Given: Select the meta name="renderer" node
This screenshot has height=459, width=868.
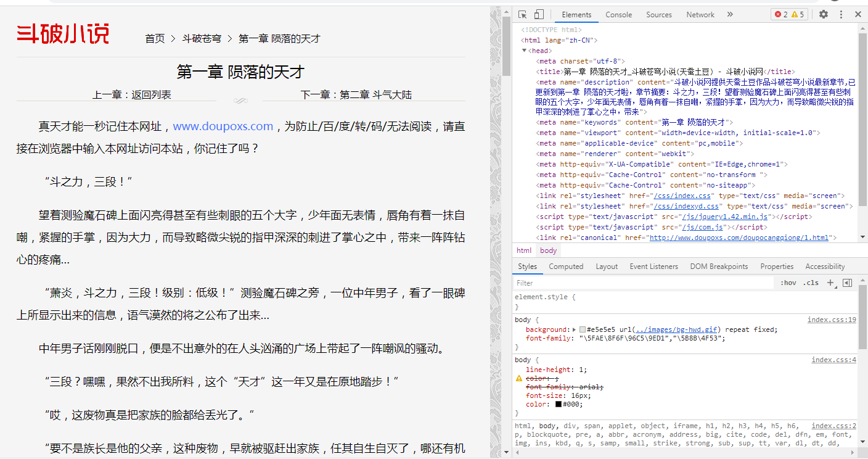Looking at the screenshot, I should coord(615,154).
